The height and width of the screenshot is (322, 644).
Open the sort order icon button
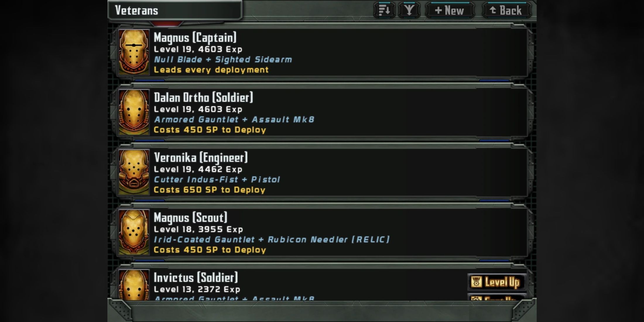384,11
